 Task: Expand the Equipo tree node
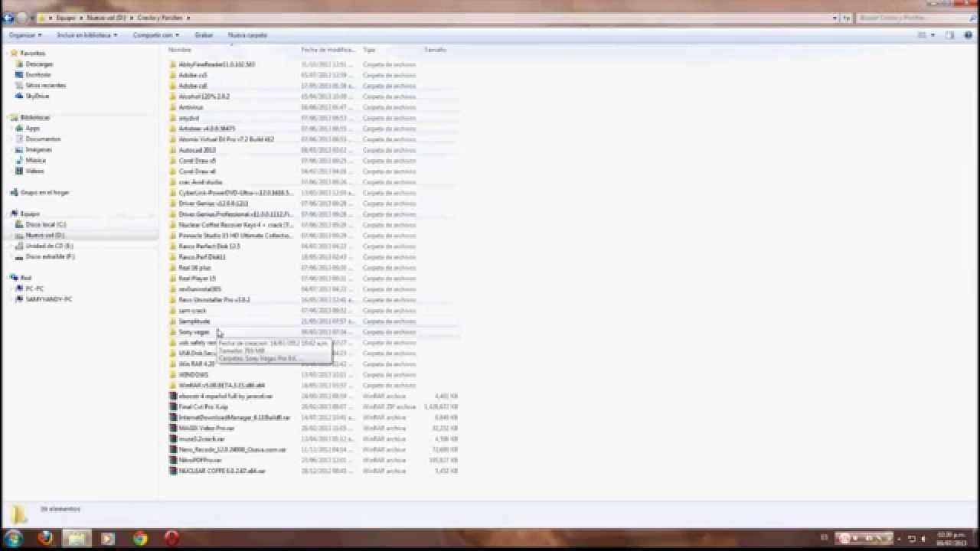pos(7,214)
